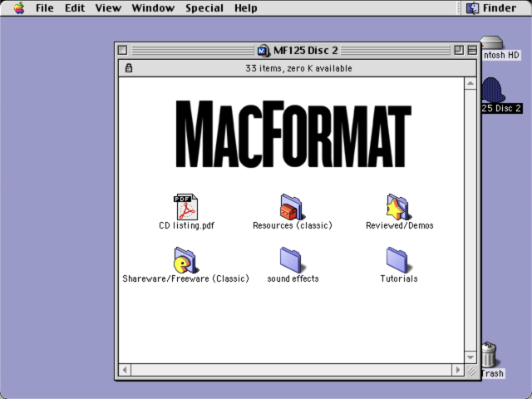This screenshot has width=532, height=399.
Task: Open the File menu
Action: point(44,7)
